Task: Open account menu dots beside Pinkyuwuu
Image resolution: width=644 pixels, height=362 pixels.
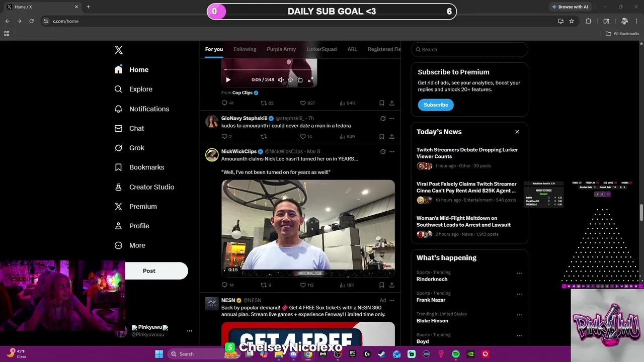Action: coord(190,331)
